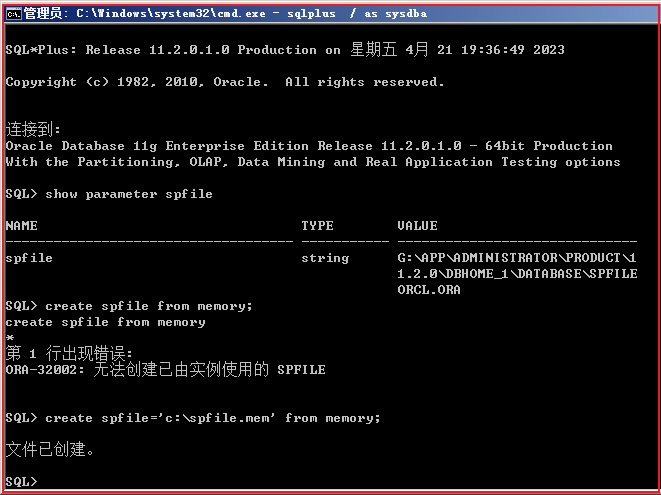661x495 pixels.
Task: Click the 文件已创建。 result line
Action: 50,450
